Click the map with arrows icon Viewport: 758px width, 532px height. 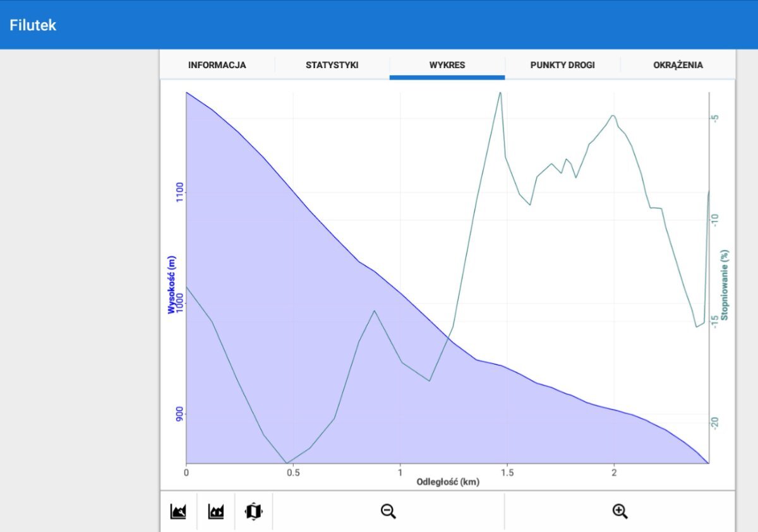253,511
